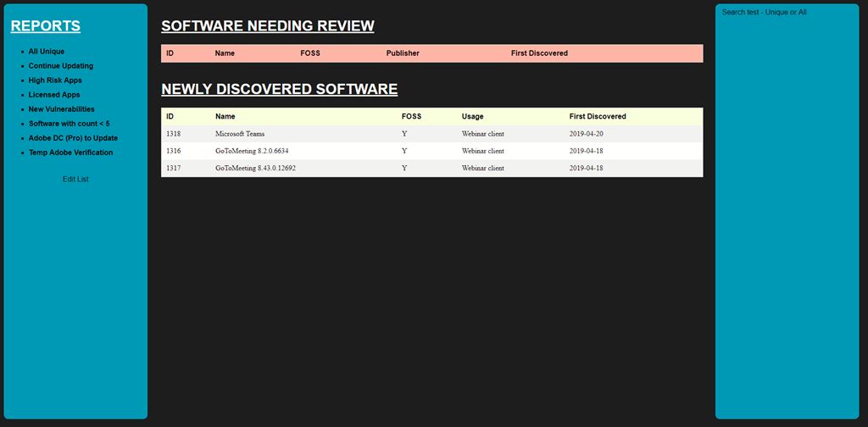Click Webinar client usage for GoToMeeting 8.2.0.6634
The image size is (868, 427).
click(x=482, y=151)
